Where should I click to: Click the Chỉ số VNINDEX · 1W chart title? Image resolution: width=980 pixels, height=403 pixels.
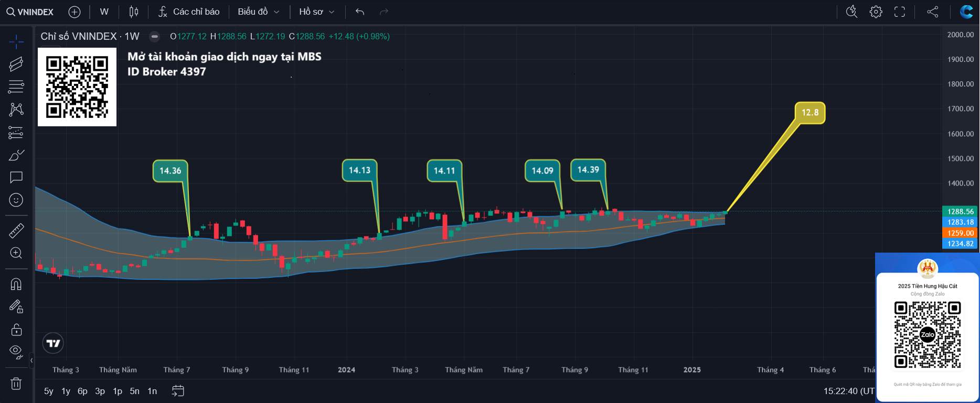click(90, 36)
